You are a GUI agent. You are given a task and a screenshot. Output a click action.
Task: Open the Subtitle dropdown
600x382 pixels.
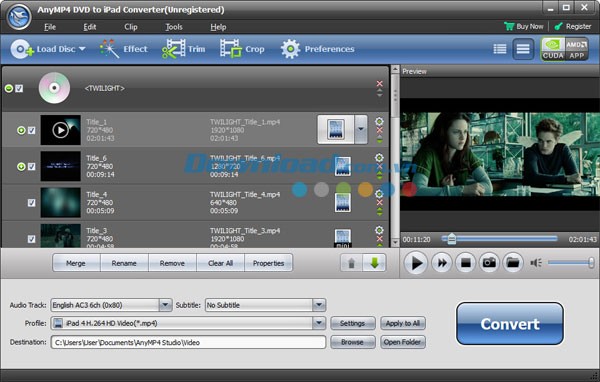319,305
